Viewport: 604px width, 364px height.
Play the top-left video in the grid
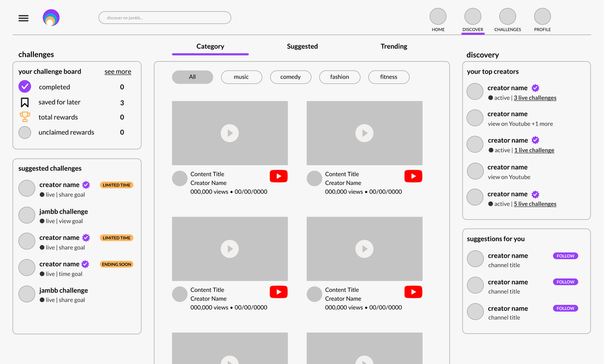(x=230, y=133)
